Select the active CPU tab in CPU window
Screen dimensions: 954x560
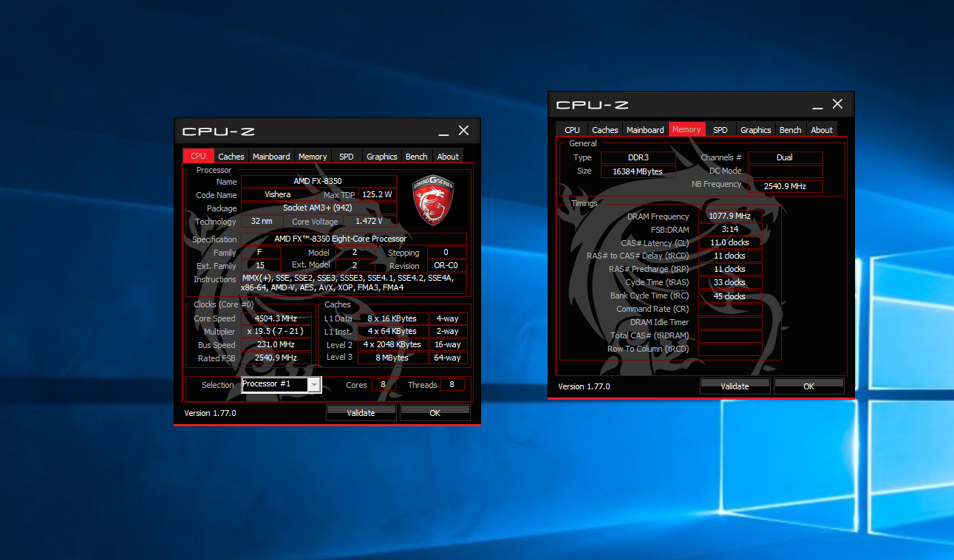click(x=198, y=156)
